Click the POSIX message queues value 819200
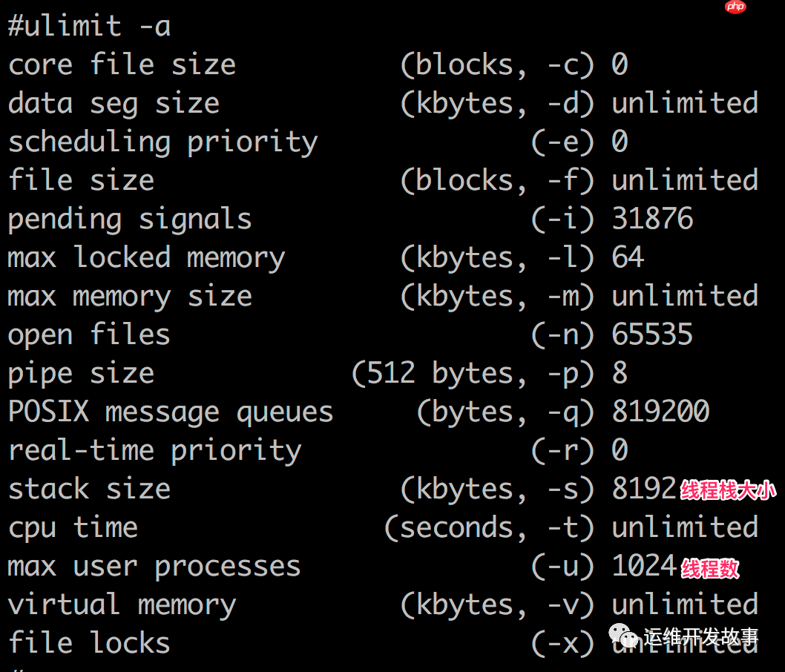The image size is (785, 672). pos(660,412)
